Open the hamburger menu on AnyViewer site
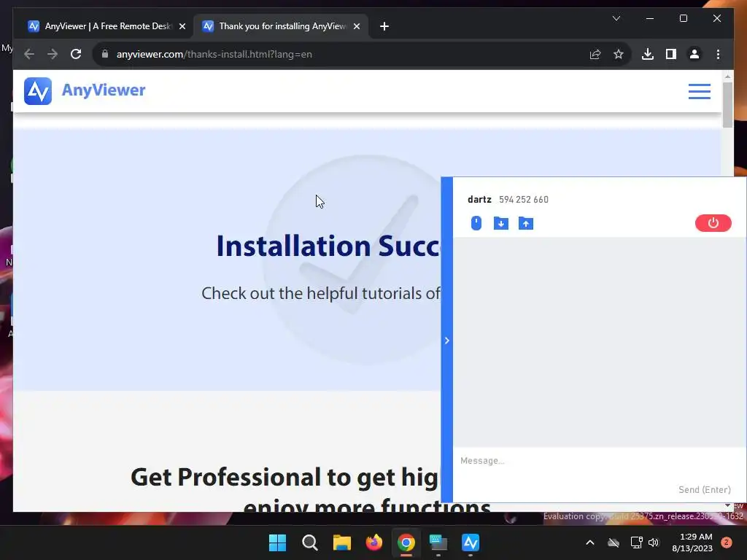747x560 pixels. pos(699,91)
